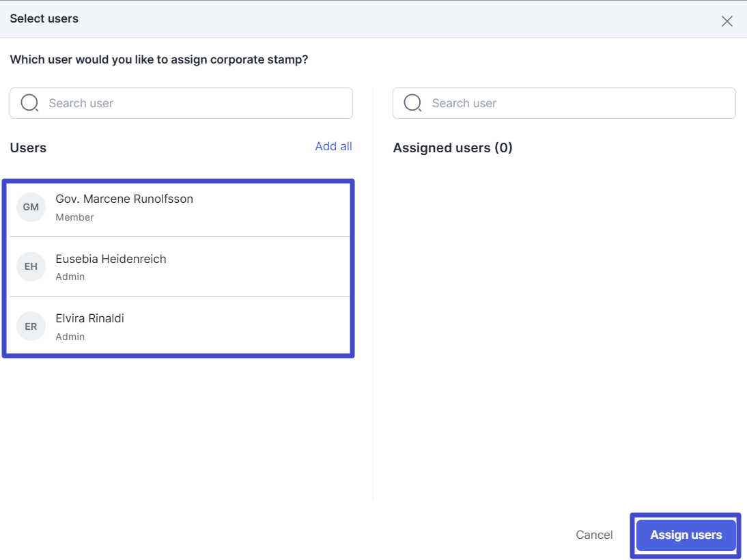The height and width of the screenshot is (560, 747).
Task: Select Elvira Rinaldi
Action: point(180,326)
